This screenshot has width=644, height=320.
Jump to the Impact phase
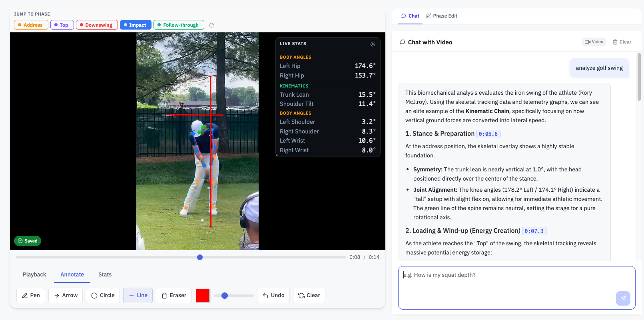[136, 25]
